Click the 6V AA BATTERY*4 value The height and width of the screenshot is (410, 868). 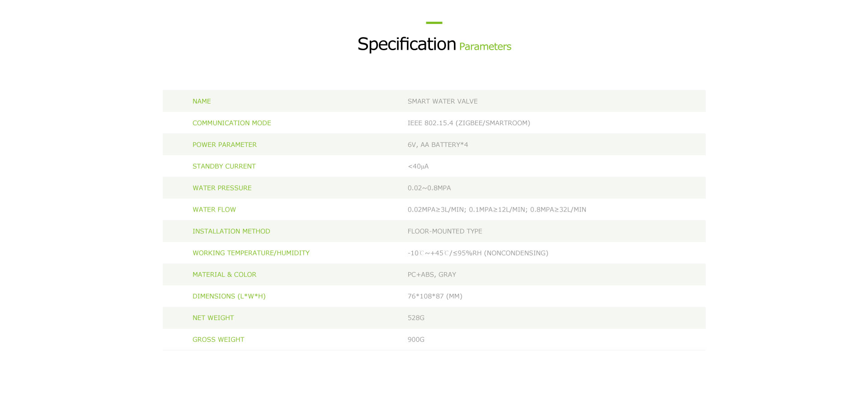438,145
